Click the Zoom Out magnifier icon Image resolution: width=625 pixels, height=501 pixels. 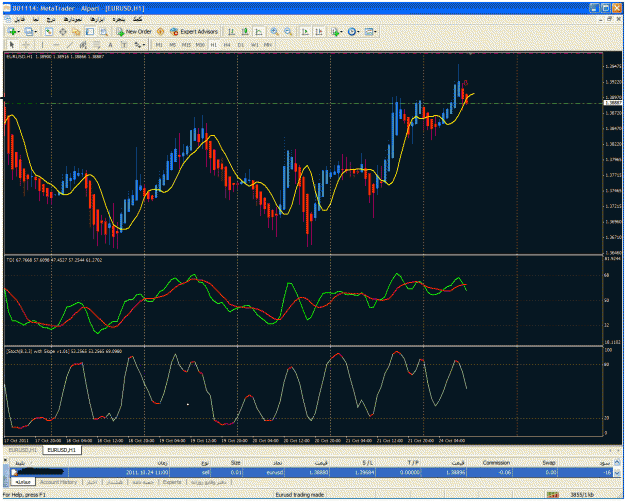point(288,31)
